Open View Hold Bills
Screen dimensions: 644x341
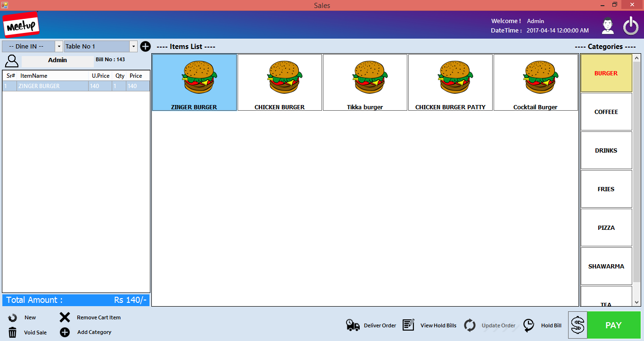(408, 325)
